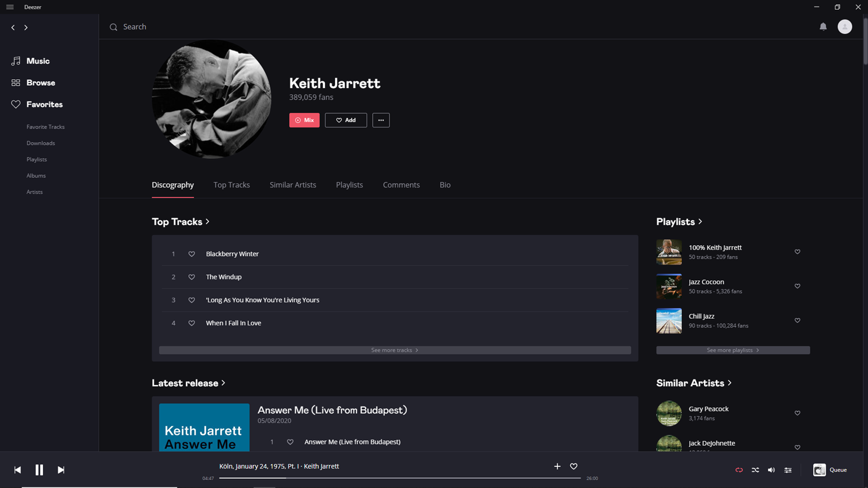The width and height of the screenshot is (868, 488).
Task: Open the Jazz Cocoon playlist cover
Action: pyautogui.click(x=669, y=286)
